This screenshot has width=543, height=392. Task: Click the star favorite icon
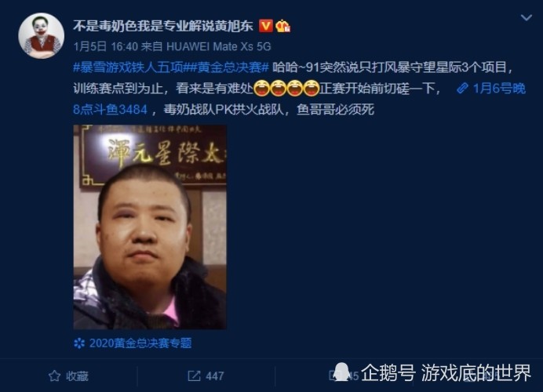coord(54,376)
